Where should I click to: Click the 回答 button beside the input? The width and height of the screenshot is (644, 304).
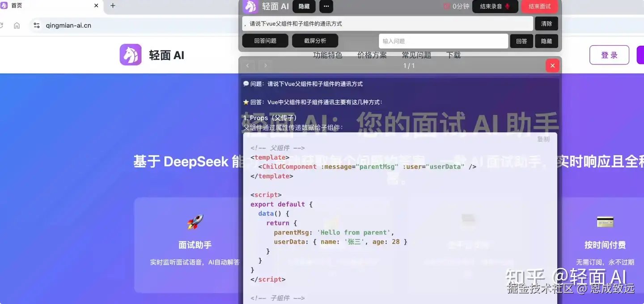[x=521, y=41]
